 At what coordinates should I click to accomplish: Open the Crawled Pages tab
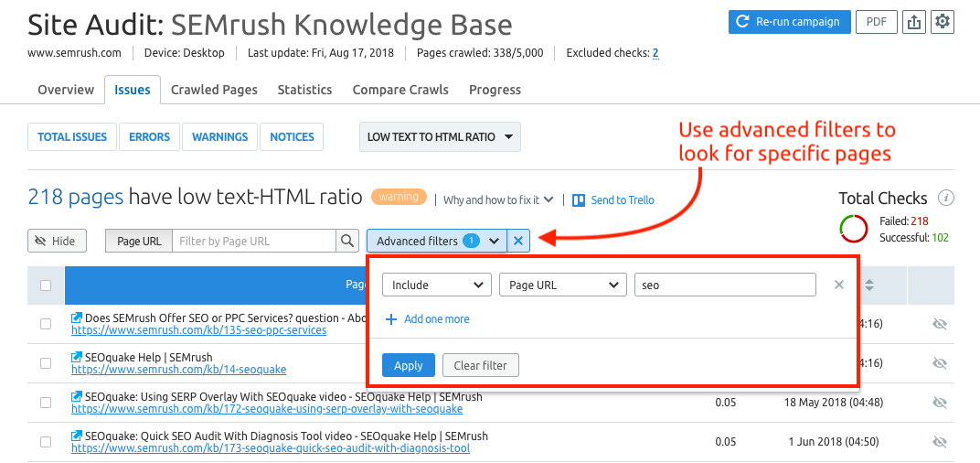214,90
